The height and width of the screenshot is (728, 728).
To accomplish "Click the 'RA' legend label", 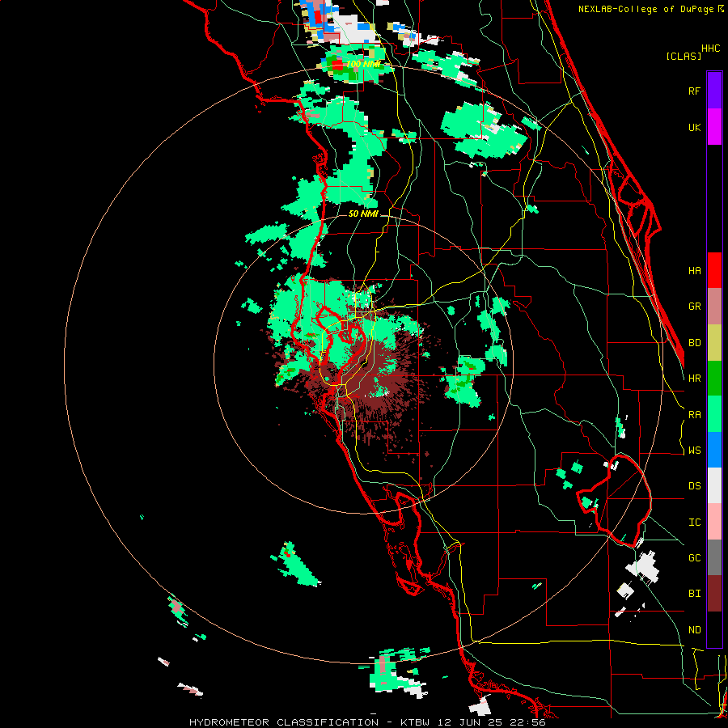I will [x=694, y=415].
